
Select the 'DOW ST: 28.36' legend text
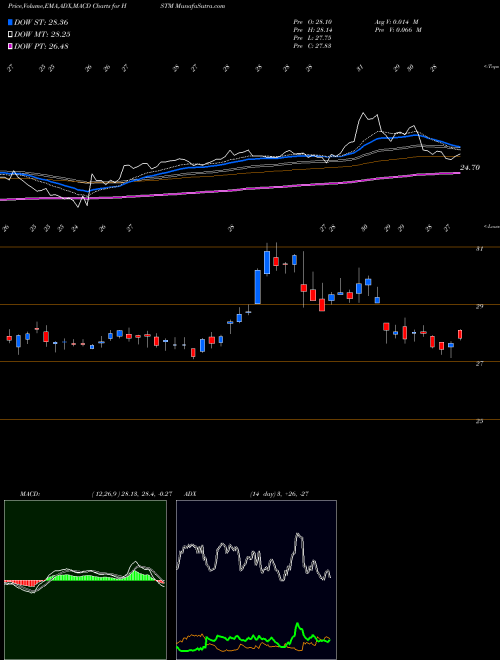41,22
